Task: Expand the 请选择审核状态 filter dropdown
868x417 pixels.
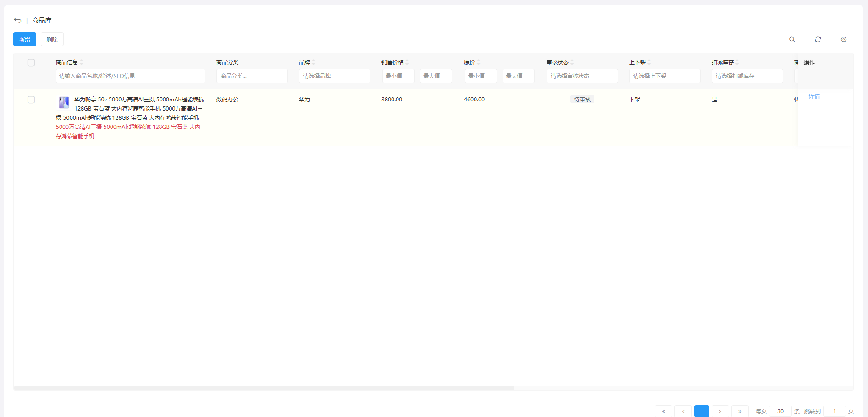Action: tap(582, 76)
